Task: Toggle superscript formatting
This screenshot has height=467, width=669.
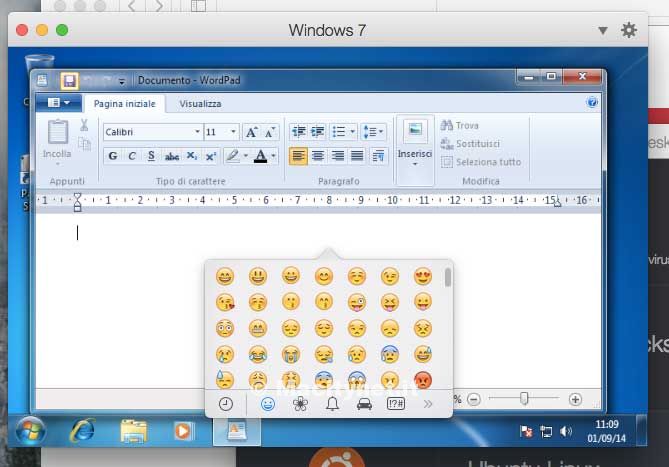Action: (211, 156)
